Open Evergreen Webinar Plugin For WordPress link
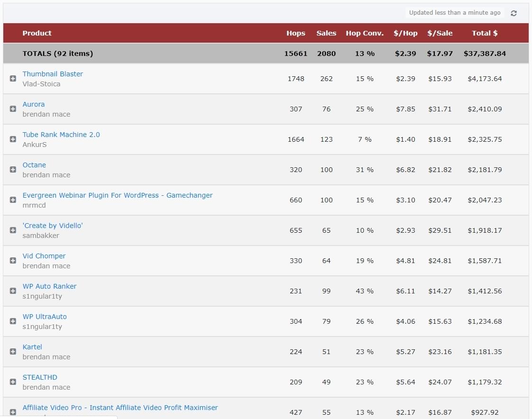The height and width of the screenshot is (419, 532). (118, 195)
